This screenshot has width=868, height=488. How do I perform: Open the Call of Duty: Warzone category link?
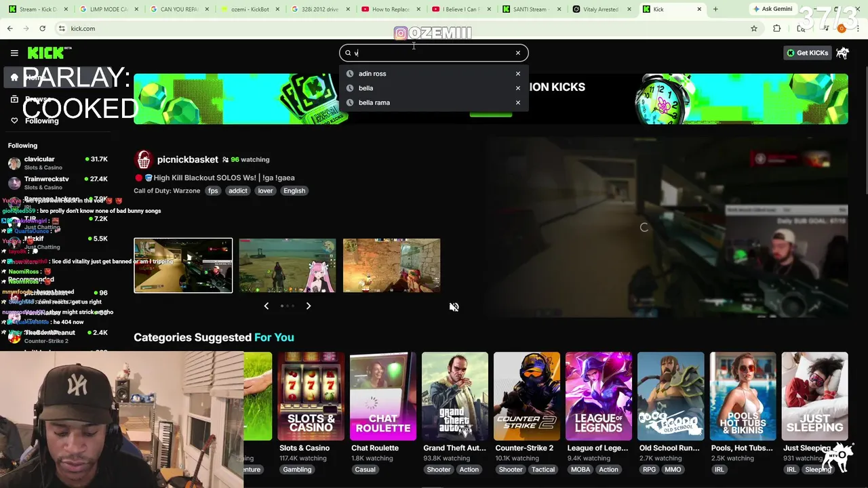pyautogui.click(x=167, y=190)
